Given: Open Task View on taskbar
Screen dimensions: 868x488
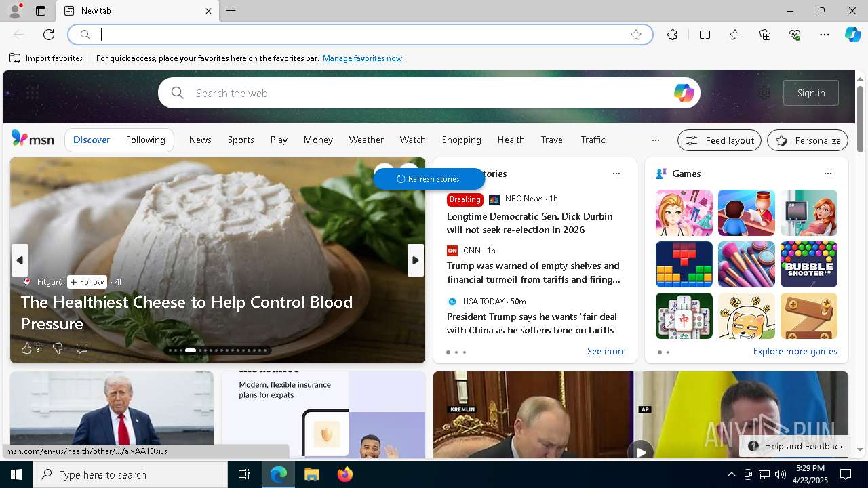Looking at the screenshot, I should click(244, 474).
